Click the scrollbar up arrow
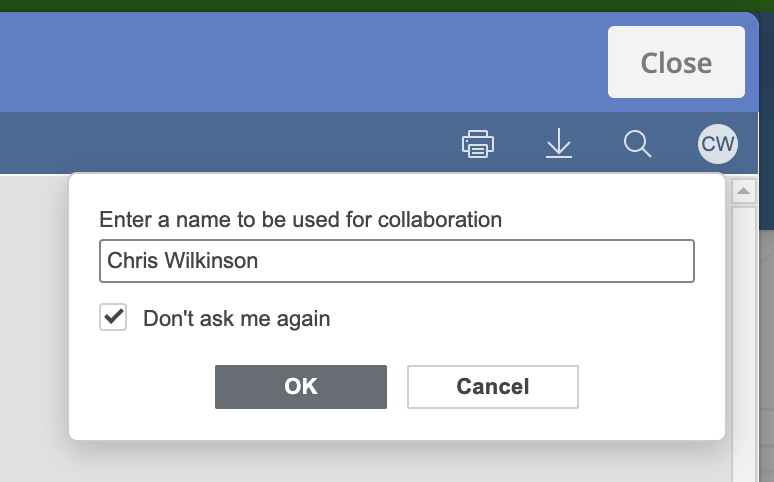The width and height of the screenshot is (774, 482). (x=744, y=191)
